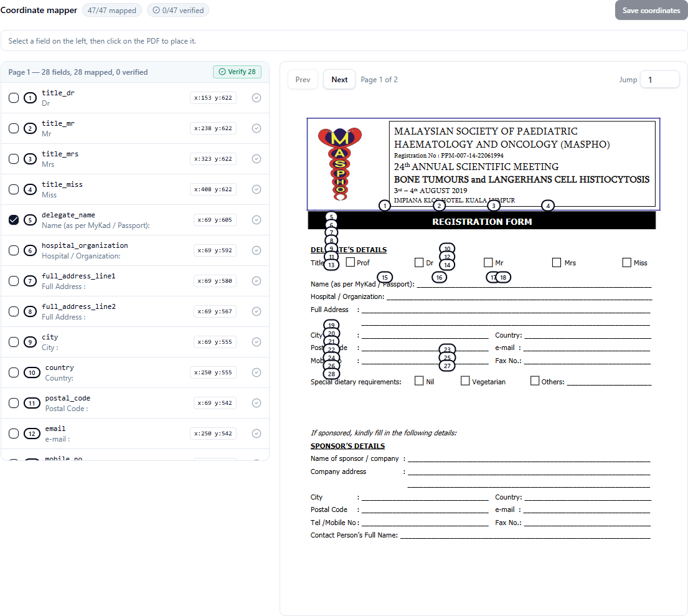Tick the title_dr field checkbox

[14, 98]
